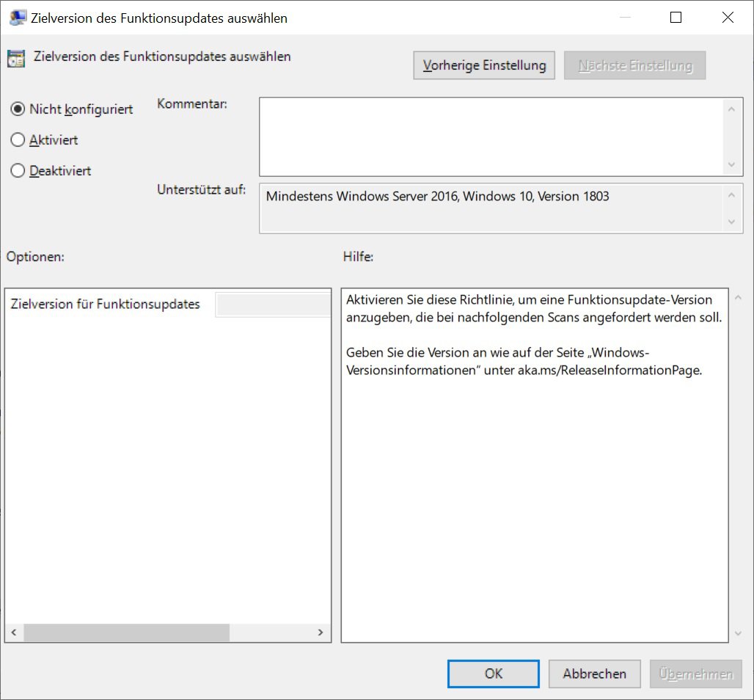Click the left arrow of the Optionen scrollbar
The height and width of the screenshot is (700, 754).
12,632
